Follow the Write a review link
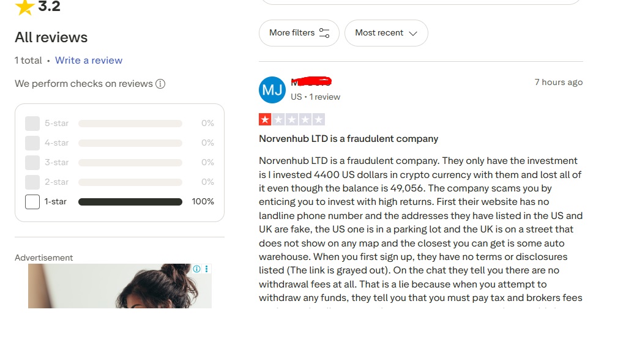This screenshot has width=637, height=364. coord(89,61)
